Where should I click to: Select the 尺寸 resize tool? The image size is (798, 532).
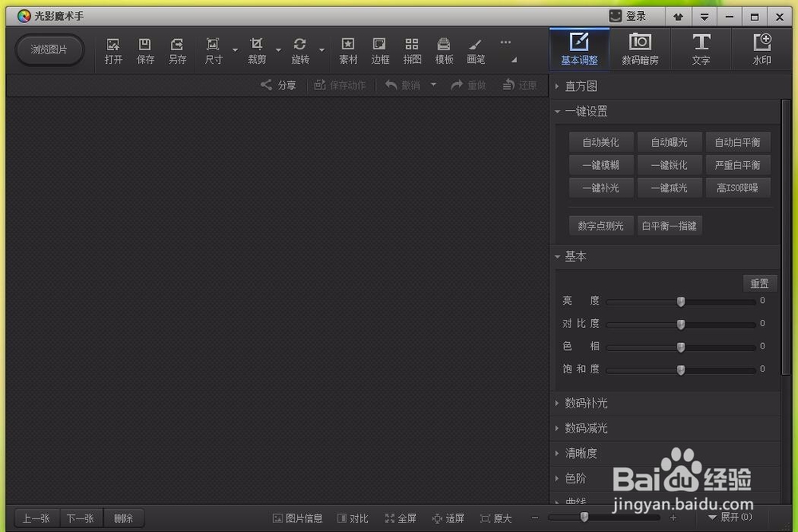click(213, 51)
